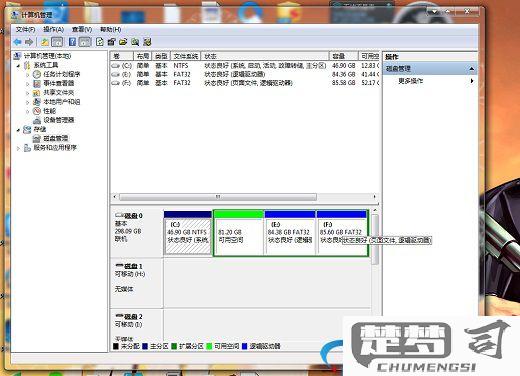Screen dimensions: 520x376
Task: Select Task Scheduler (任务计划程序) item
Action: pyautogui.click(x=62, y=74)
